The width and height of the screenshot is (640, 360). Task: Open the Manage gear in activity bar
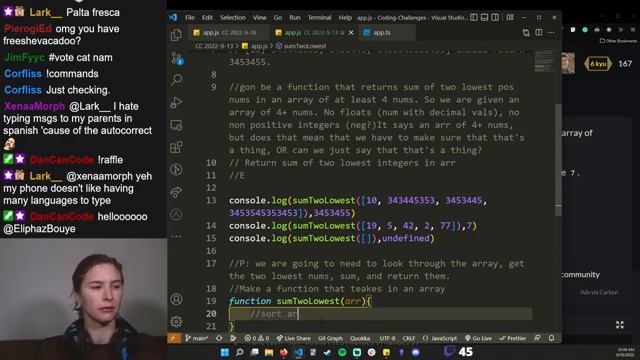click(x=176, y=321)
